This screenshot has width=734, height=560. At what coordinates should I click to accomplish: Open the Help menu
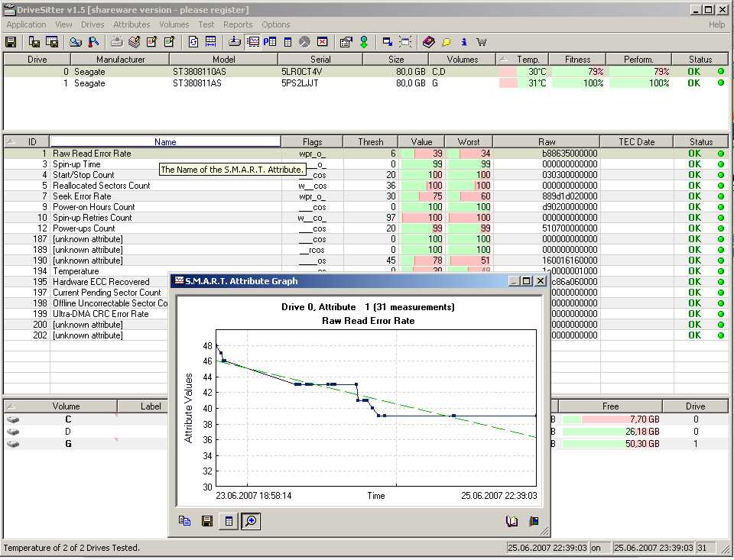pyautogui.click(x=716, y=24)
